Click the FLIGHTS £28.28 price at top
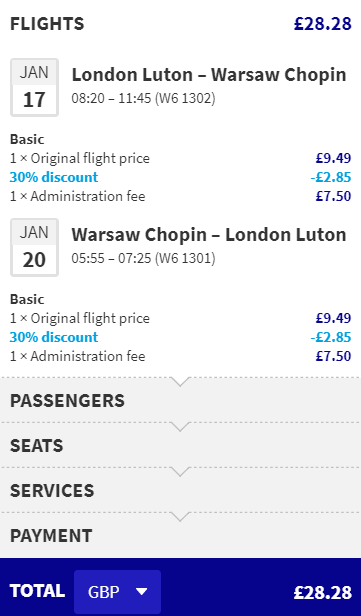The image size is (361, 616). [x=323, y=24]
